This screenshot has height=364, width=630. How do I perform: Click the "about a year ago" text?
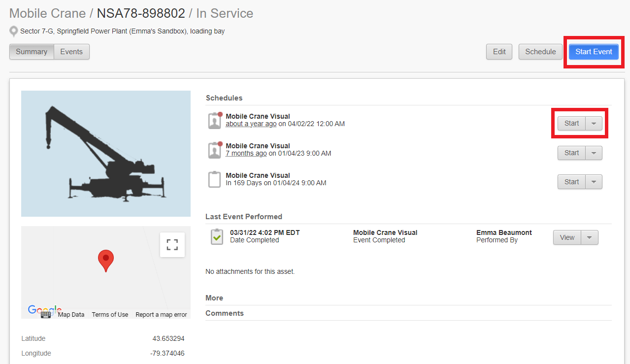[251, 124]
